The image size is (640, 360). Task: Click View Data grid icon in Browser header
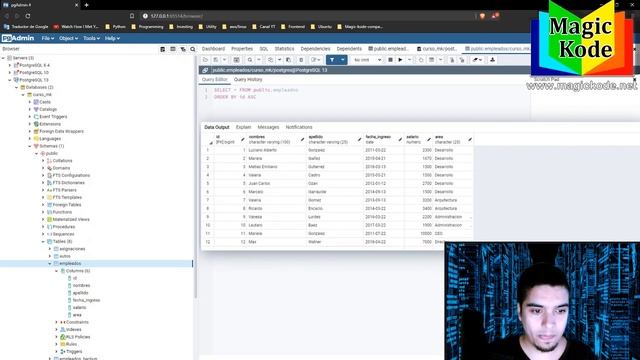point(173,49)
